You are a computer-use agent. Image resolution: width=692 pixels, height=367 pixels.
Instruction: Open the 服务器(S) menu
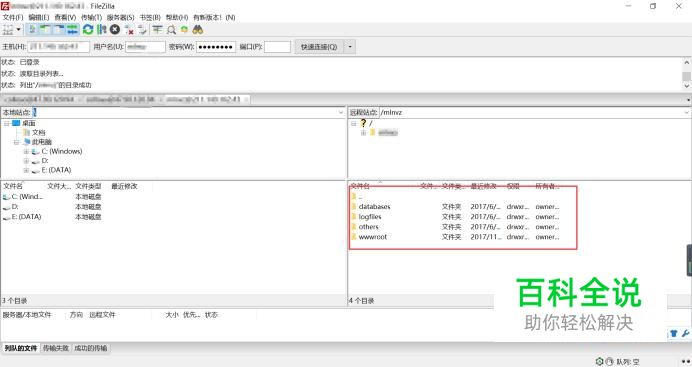[120, 17]
